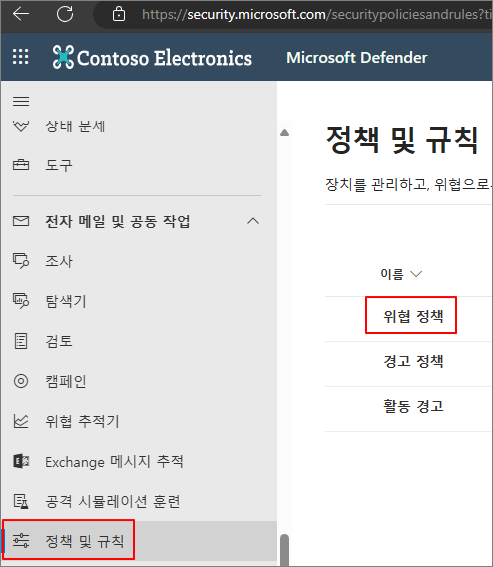
Task: Click the 정책 및 규칙 sliders icon
Action: (x=21, y=541)
